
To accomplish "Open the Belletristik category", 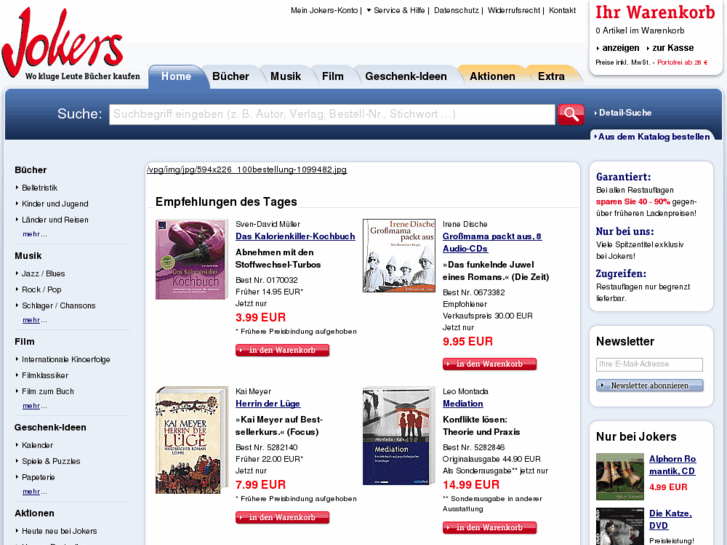I will click(39, 188).
